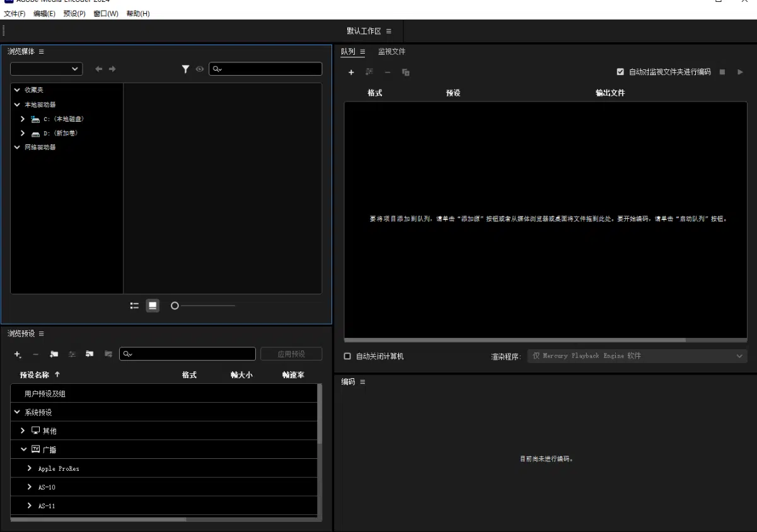Click the preset settings sliders icon
This screenshot has height=532, width=757.
(x=71, y=354)
